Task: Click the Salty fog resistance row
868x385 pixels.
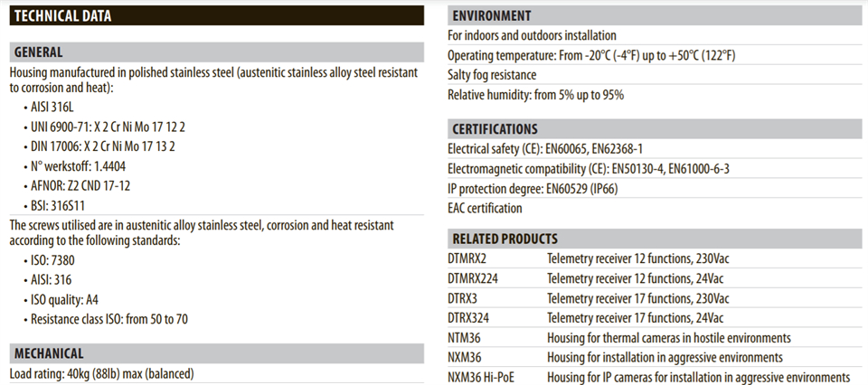Action: (492, 75)
